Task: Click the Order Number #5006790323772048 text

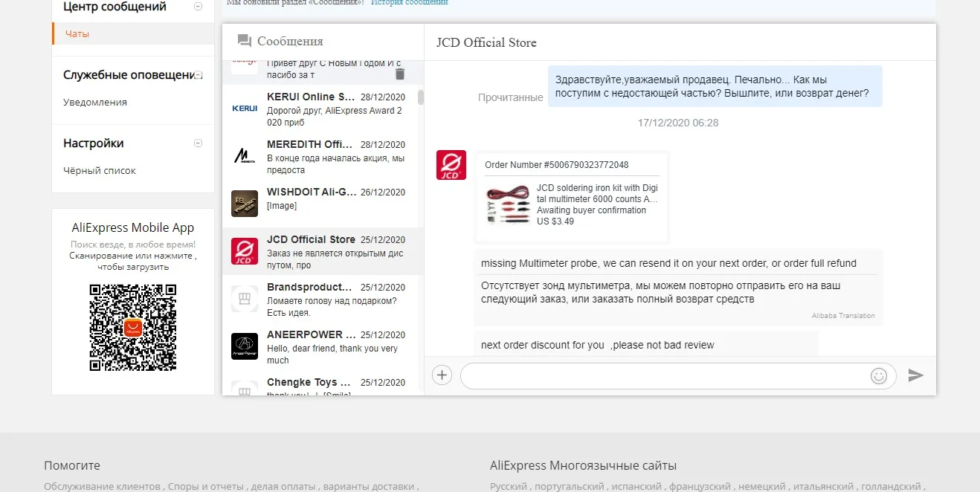Action: 556,165
